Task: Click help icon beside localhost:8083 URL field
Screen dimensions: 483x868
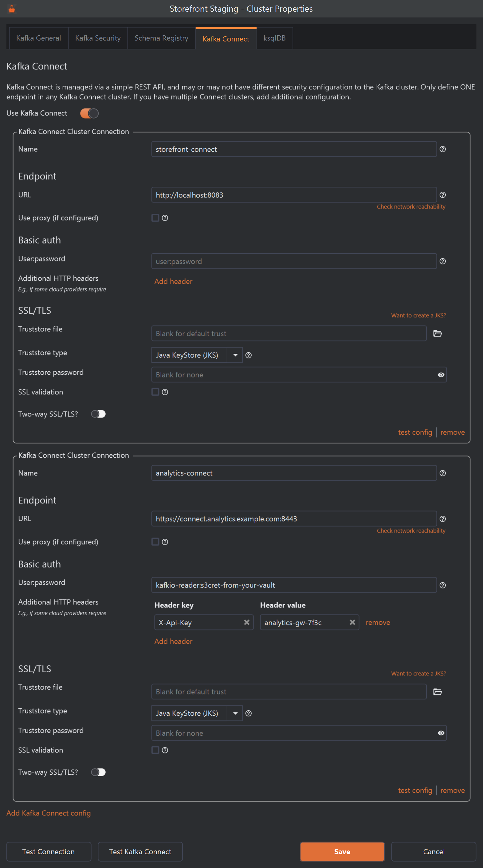Action: pos(442,195)
